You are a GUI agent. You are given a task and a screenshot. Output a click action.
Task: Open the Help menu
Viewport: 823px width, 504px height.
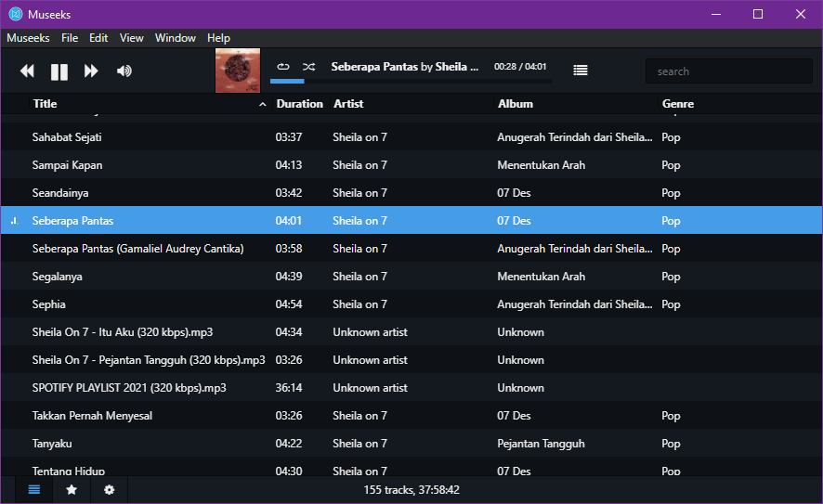tap(218, 38)
